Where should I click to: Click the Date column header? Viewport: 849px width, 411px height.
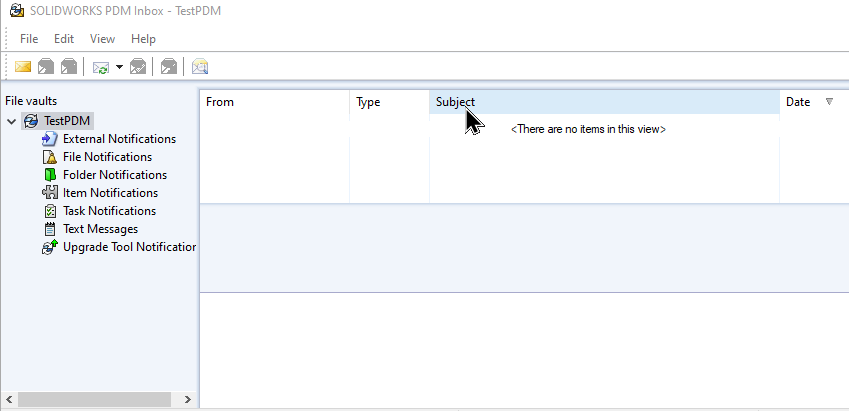click(814, 102)
